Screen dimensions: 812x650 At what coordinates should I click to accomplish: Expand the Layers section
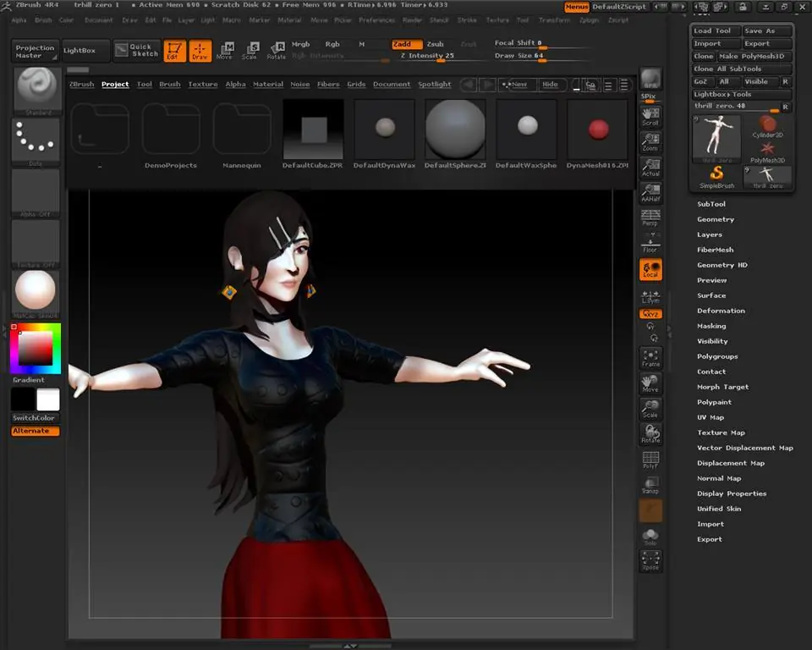[710, 234]
